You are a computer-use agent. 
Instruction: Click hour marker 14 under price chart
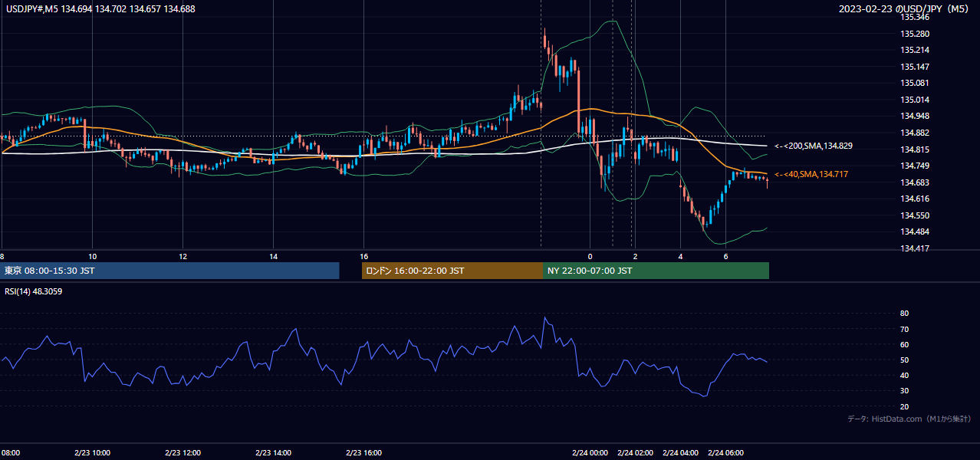pyautogui.click(x=274, y=256)
